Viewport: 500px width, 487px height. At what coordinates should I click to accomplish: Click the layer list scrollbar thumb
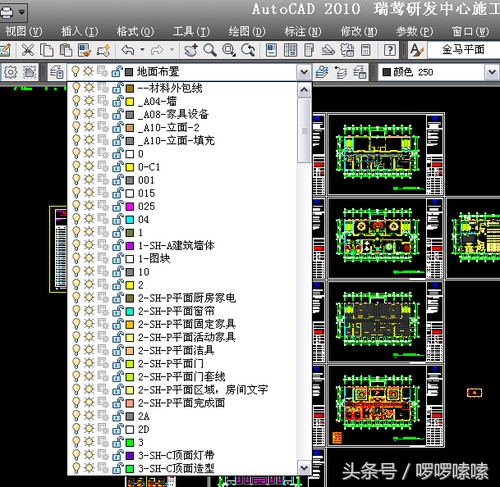304,130
